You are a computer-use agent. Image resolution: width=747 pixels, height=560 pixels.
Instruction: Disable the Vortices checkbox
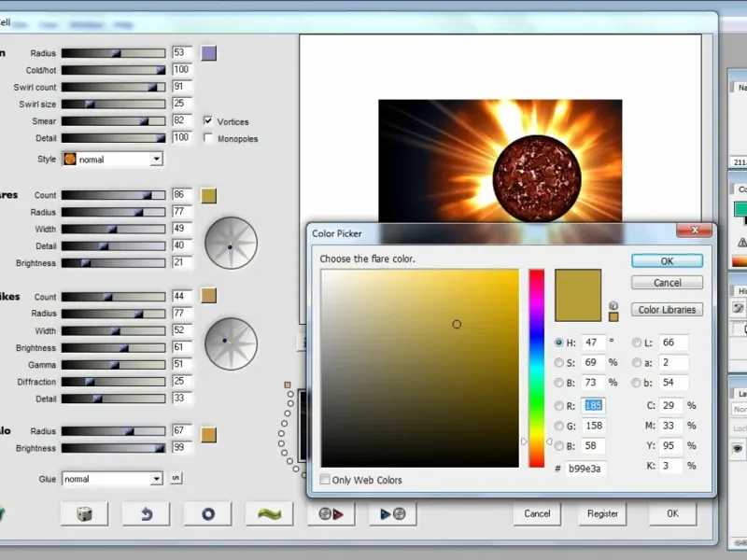[x=208, y=120]
